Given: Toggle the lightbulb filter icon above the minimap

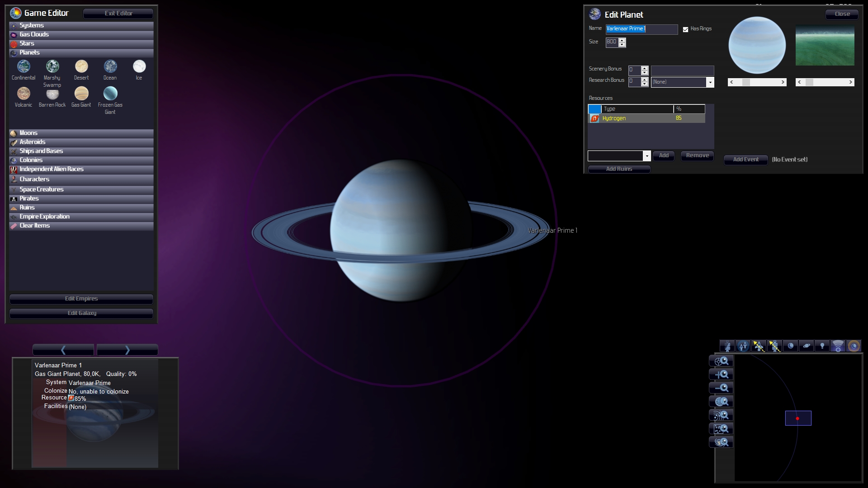Looking at the screenshot, I should (x=822, y=346).
